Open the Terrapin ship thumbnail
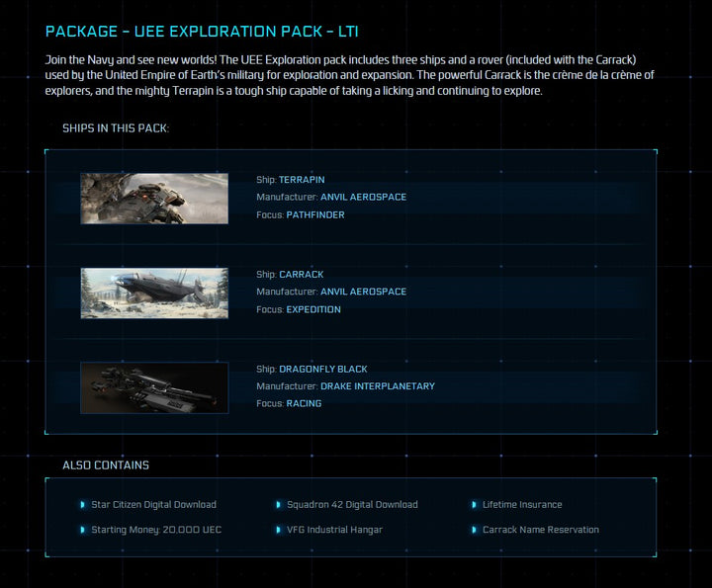 click(x=154, y=199)
